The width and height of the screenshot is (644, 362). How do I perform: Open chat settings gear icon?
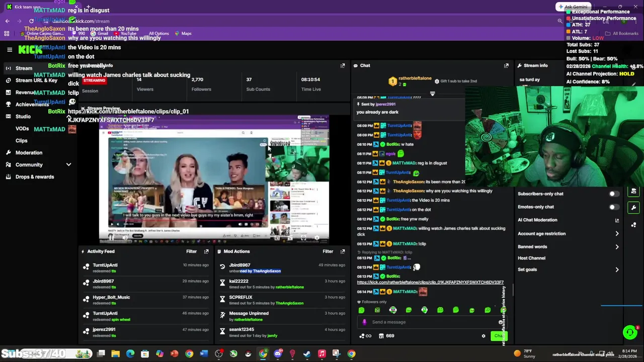(x=484, y=336)
